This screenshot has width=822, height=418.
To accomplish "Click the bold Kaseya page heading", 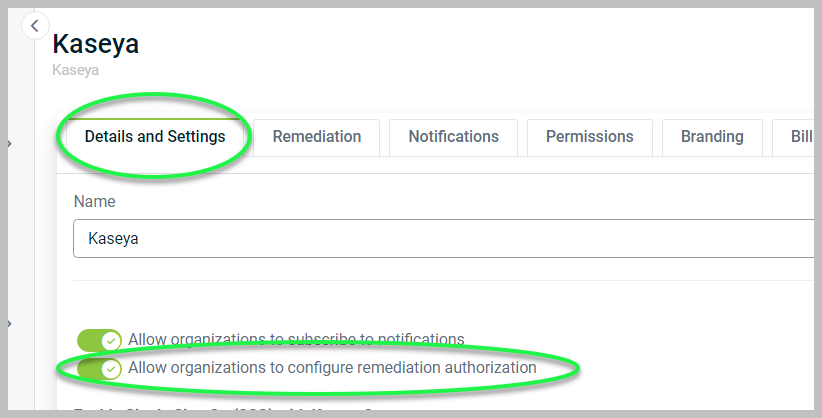I will [95, 44].
